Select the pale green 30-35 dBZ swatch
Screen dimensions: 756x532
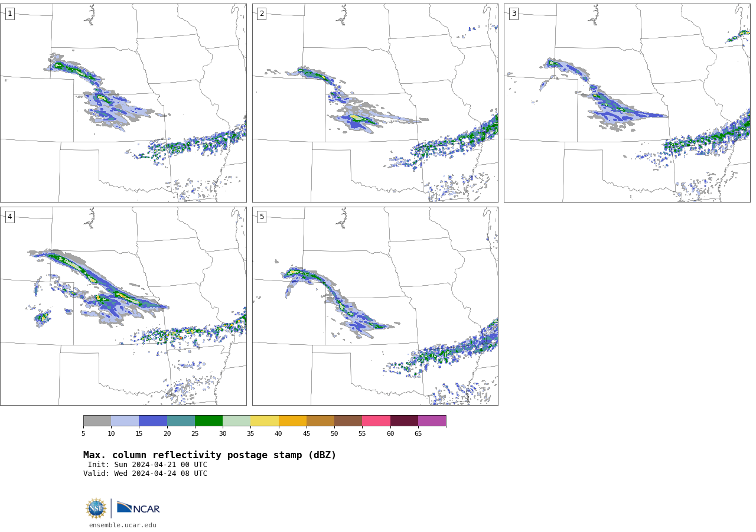pyautogui.click(x=236, y=420)
